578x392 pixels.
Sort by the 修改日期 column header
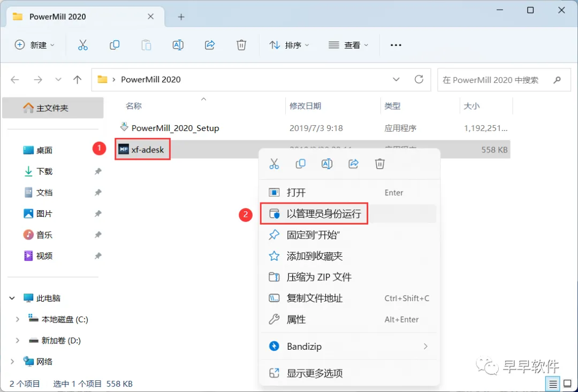305,106
